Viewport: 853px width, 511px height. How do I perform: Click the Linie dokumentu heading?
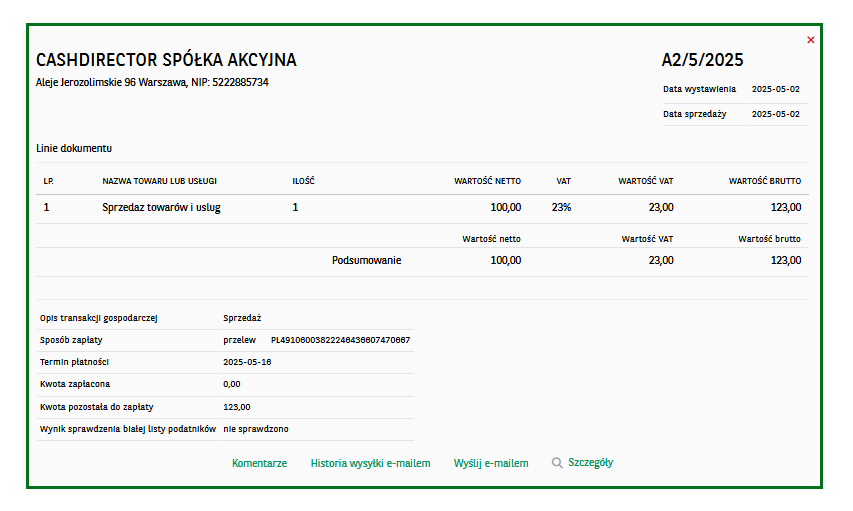pos(74,148)
